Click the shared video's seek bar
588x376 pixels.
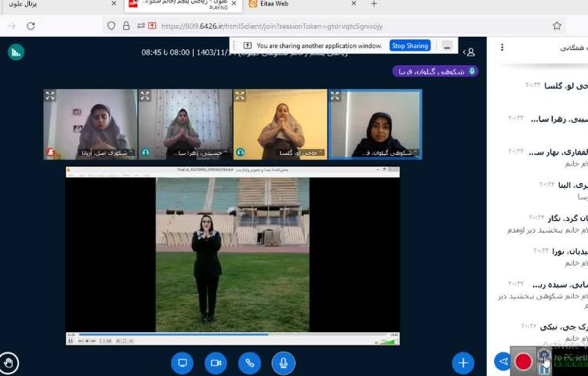[x=227, y=334]
